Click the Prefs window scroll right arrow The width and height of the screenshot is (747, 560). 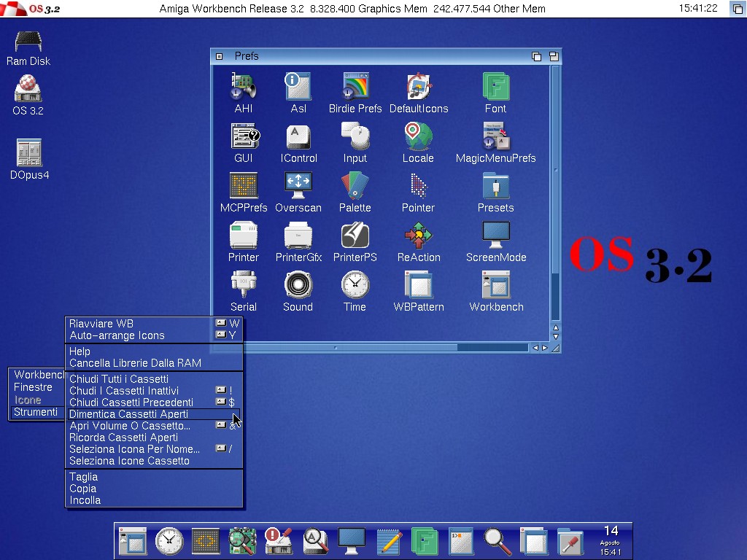544,348
